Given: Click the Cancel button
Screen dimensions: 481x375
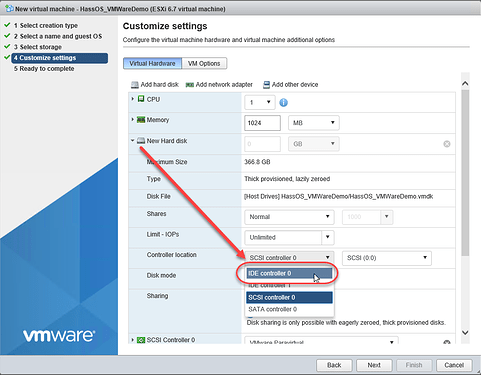Looking at the screenshot, I should [x=454, y=365].
